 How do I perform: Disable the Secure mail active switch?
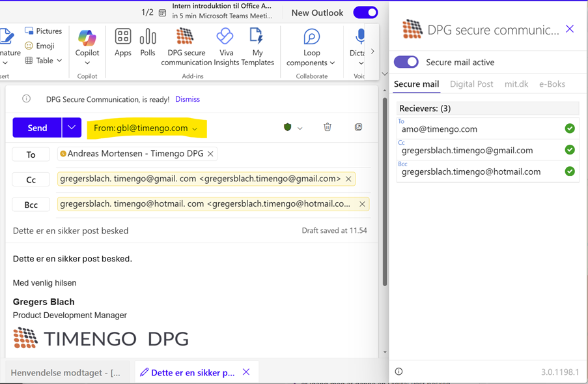(x=406, y=62)
